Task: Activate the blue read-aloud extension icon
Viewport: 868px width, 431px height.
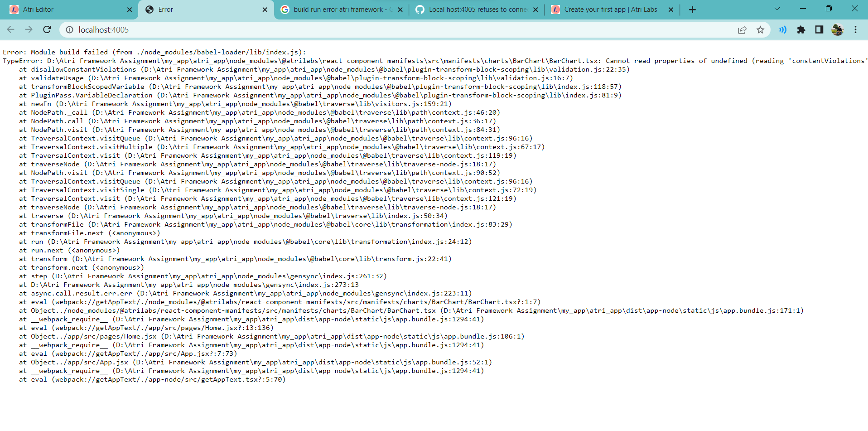Action: point(782,29)
